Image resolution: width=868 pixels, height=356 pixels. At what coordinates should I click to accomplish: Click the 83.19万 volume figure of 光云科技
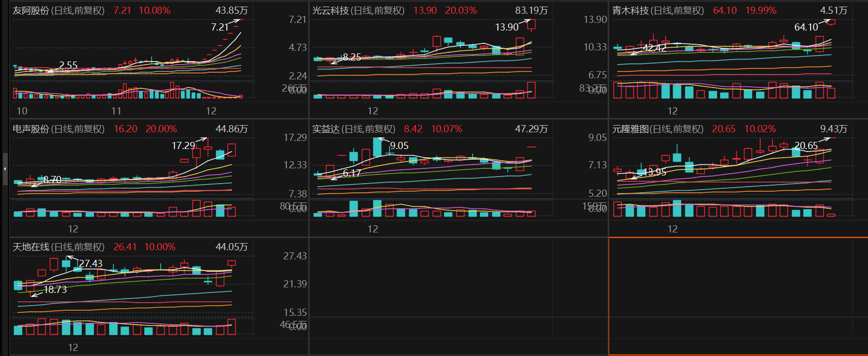[x=531, y=11]
